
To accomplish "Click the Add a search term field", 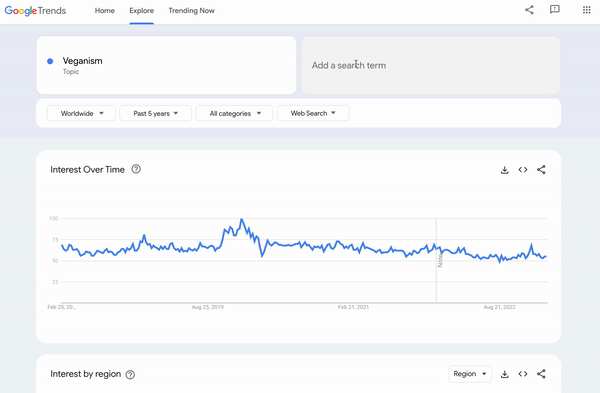I will (x=431, y=65).
